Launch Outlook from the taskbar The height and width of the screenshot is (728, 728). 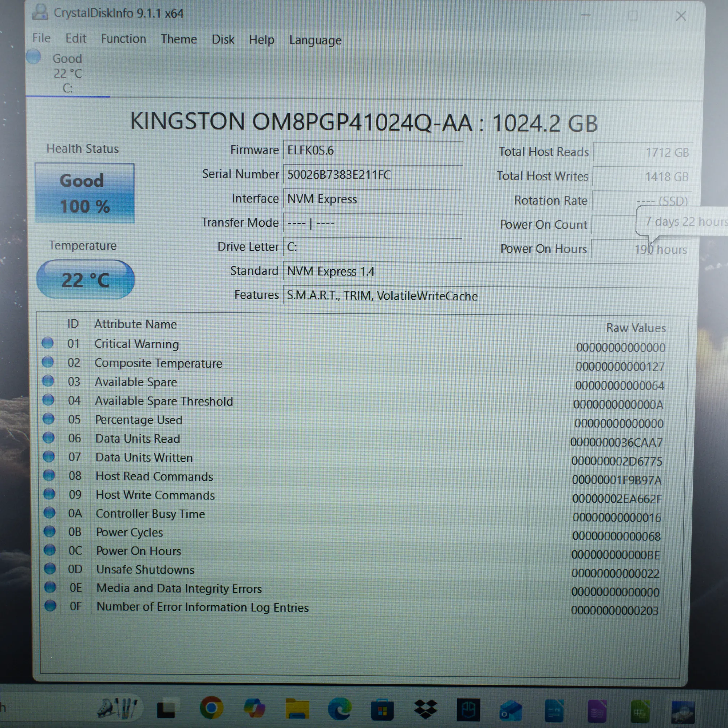tap(510, 710)
